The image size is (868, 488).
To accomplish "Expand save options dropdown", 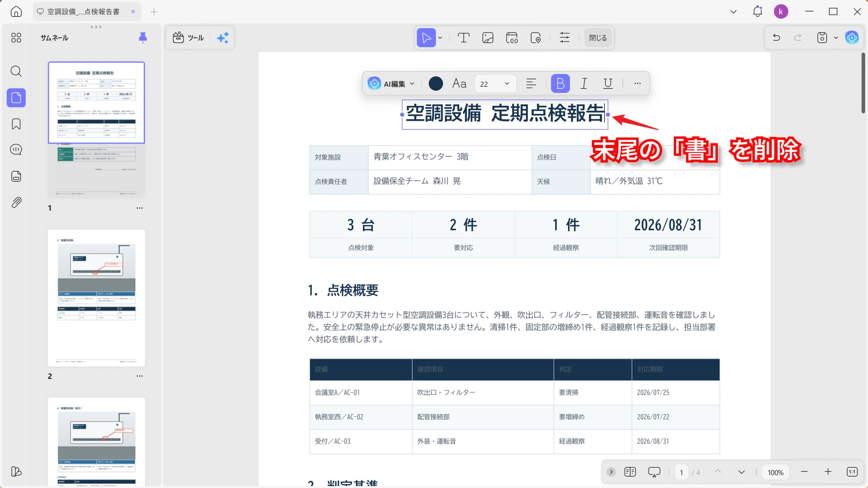I will coord(836,38).
